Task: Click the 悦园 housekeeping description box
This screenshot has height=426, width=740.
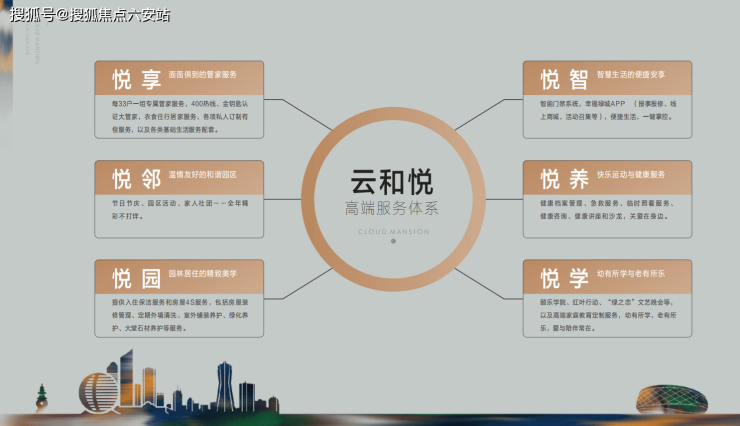Action: (180, 314)
